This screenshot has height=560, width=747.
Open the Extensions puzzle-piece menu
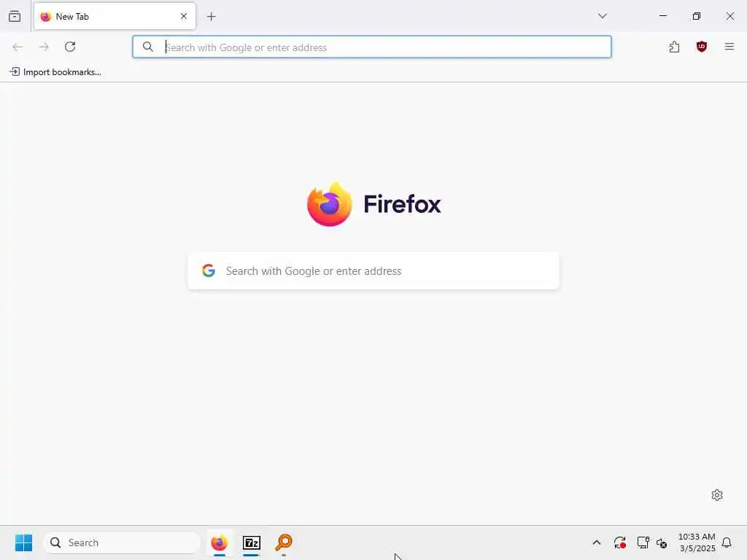pyautogui.click(x=674, y=47)
